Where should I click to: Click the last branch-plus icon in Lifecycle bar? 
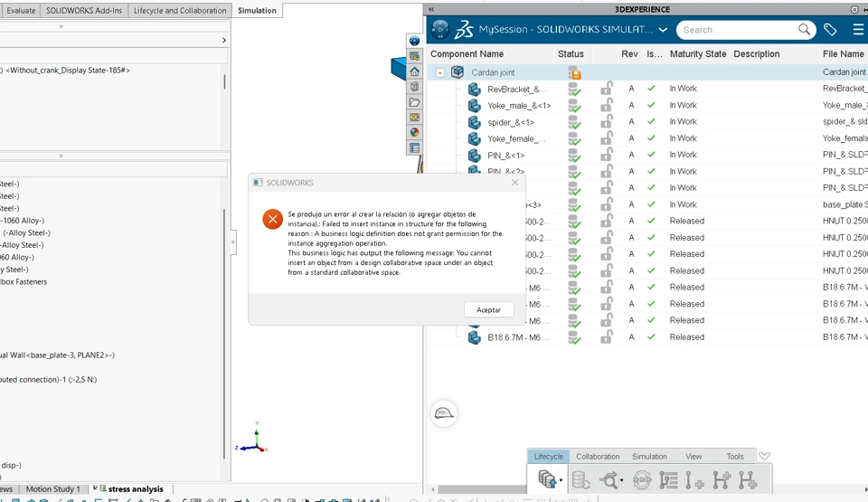pyautogui.click(x=748, y=479)
